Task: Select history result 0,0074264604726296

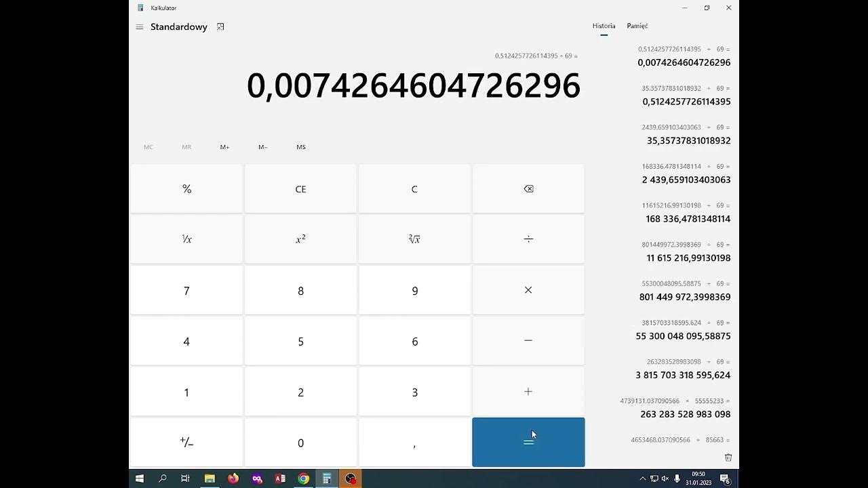Action: pyautogui.click(x=684, y=62)
